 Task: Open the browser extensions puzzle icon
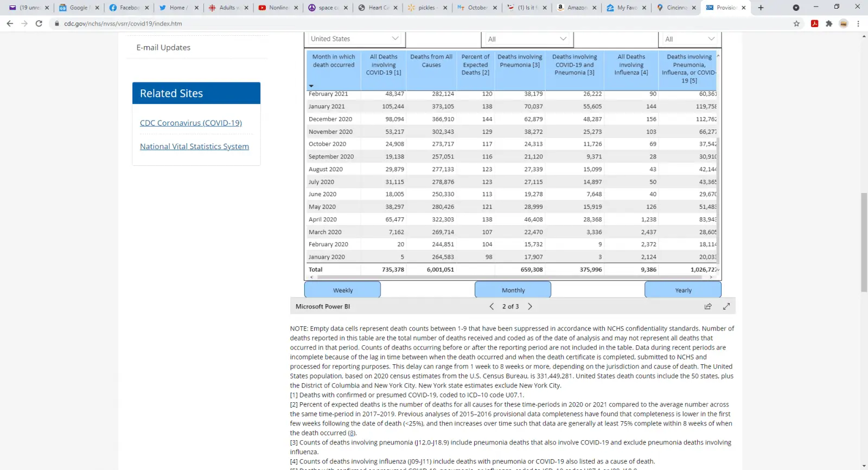pyautogui.click(x=829, y=23)
